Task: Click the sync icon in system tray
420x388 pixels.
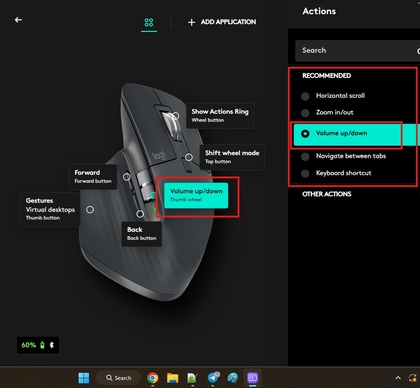Action: (x=413, y=378)
